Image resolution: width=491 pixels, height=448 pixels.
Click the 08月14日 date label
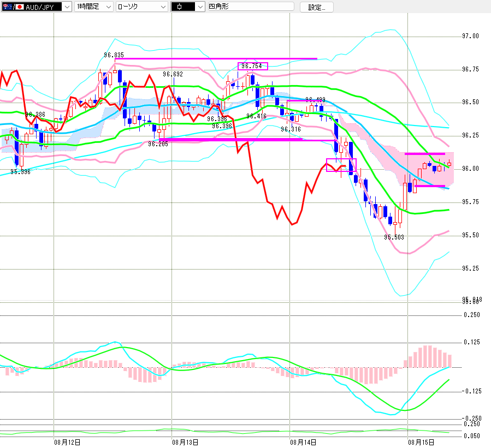[303, 443]
